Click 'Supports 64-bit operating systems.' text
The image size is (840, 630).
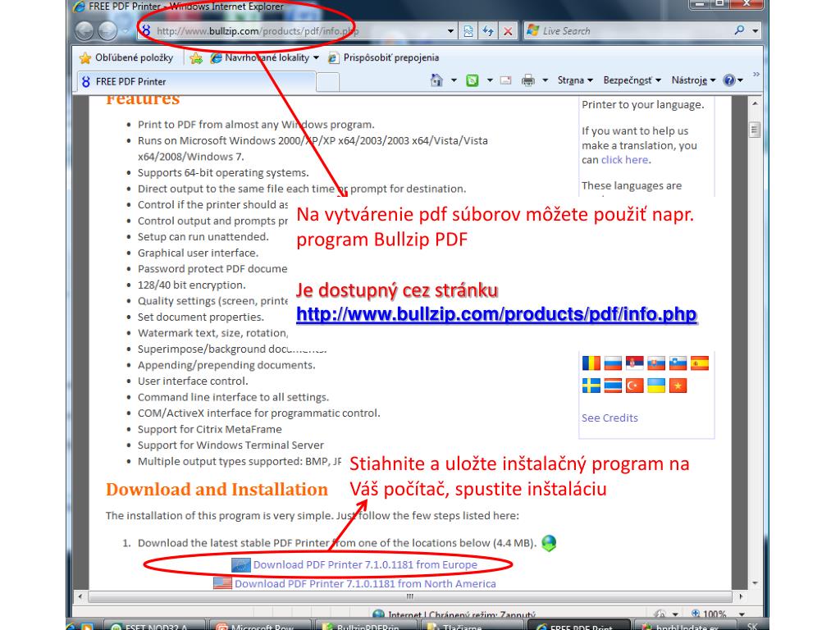[223, 172]
